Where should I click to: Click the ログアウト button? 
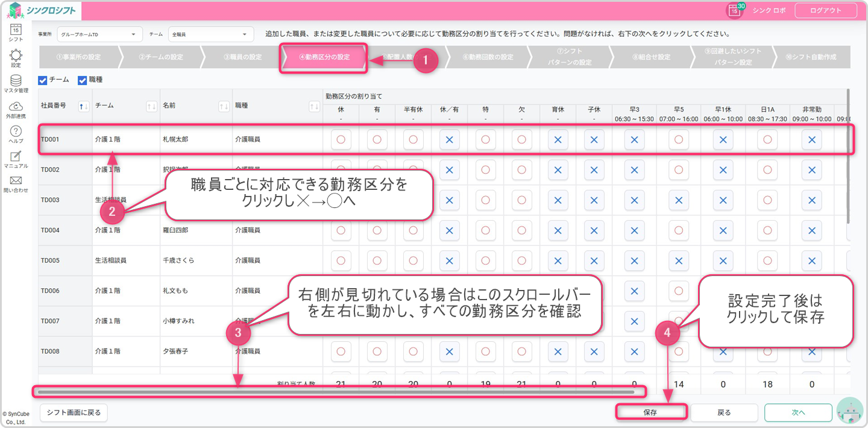pos(826,10)
